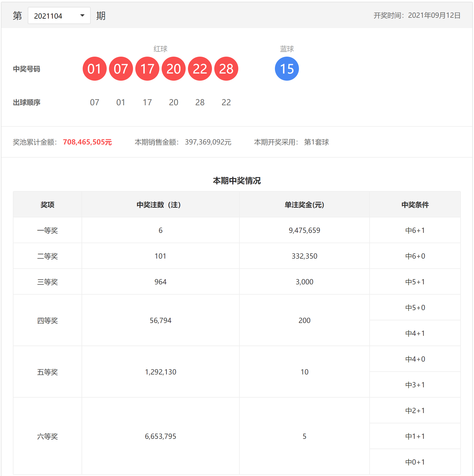The width and height of the screenshot is (474, 476).
Task: Click the sales amount 397,369,092元
Action: click(208, 142)
